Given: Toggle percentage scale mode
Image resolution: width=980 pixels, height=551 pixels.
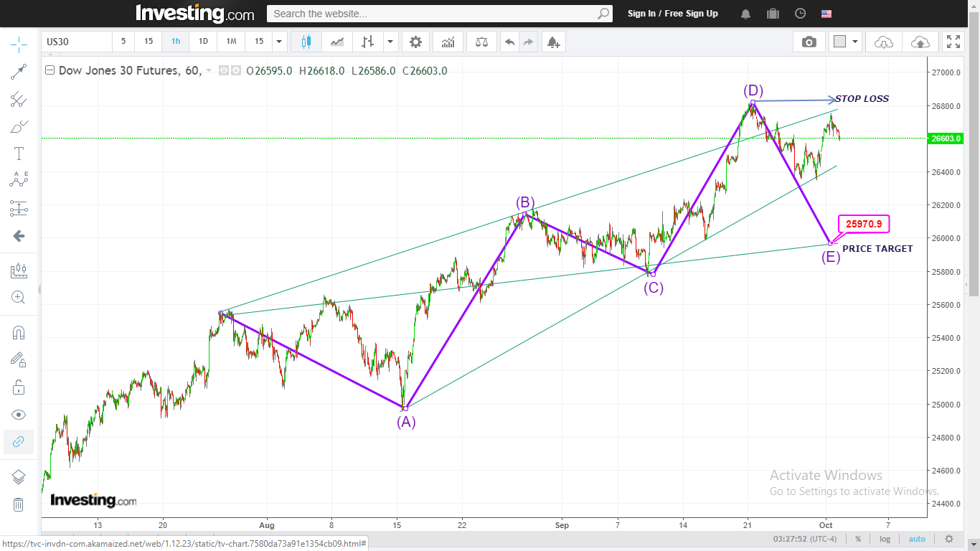Looking at the screenshot, I should pyautogui.click(x=858, y=539).
